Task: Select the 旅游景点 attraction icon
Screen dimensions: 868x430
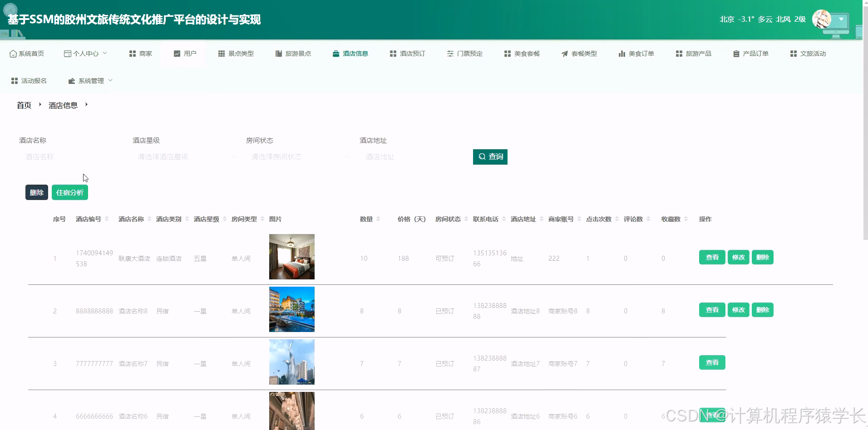Action: [x=278, y=53]
